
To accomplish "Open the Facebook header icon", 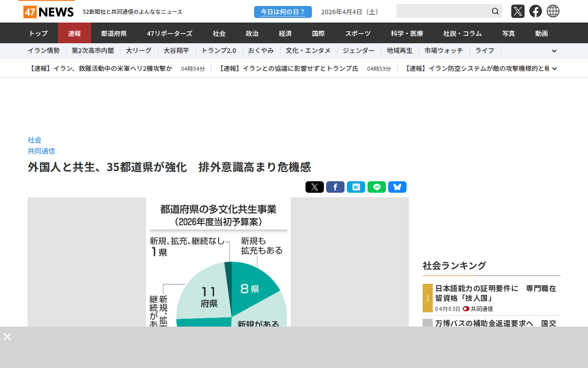I will 536,11.
